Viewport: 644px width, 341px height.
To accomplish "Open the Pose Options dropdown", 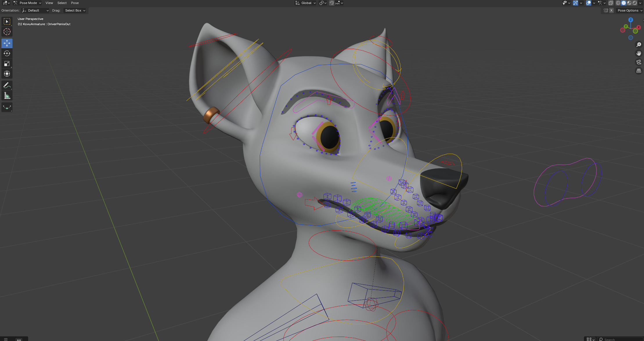I will click(629, 10).
